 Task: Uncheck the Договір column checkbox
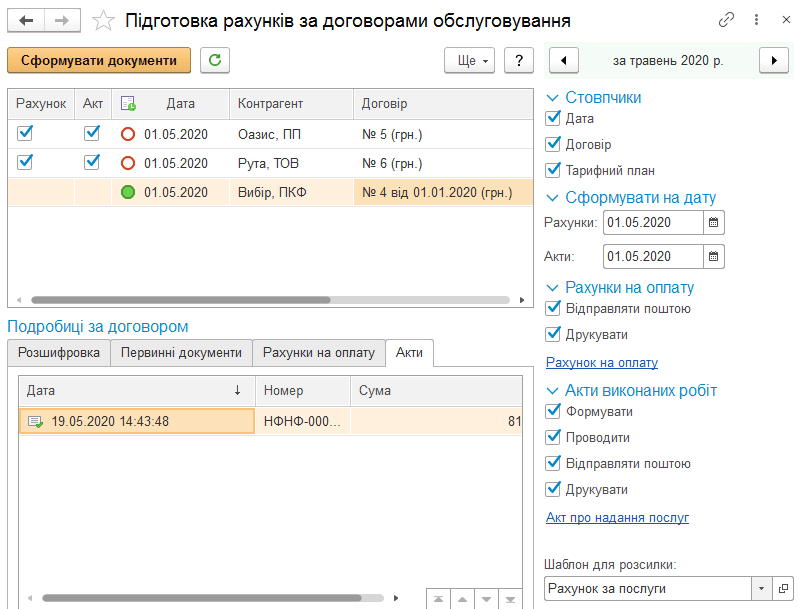tap(553, 144)
